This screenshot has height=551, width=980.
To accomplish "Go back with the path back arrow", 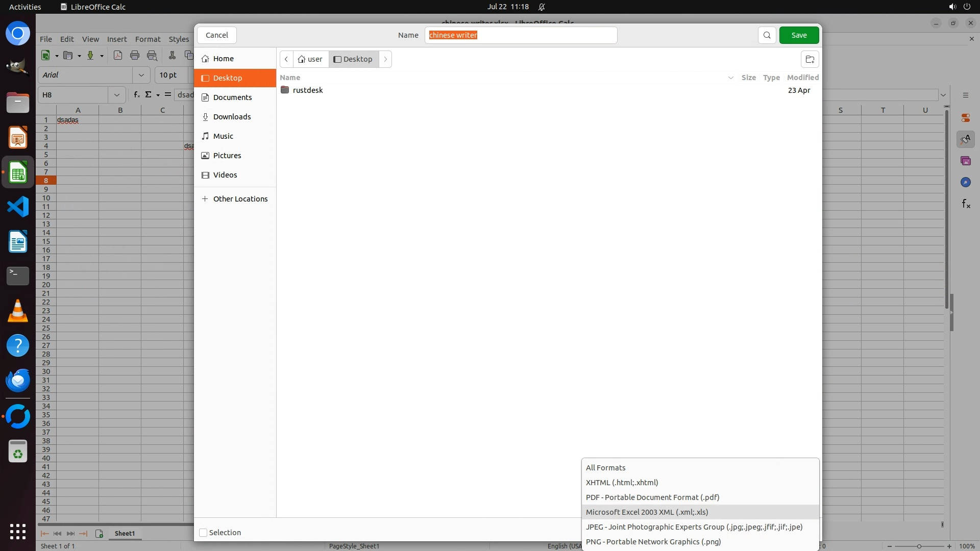I will pos(286,59).
